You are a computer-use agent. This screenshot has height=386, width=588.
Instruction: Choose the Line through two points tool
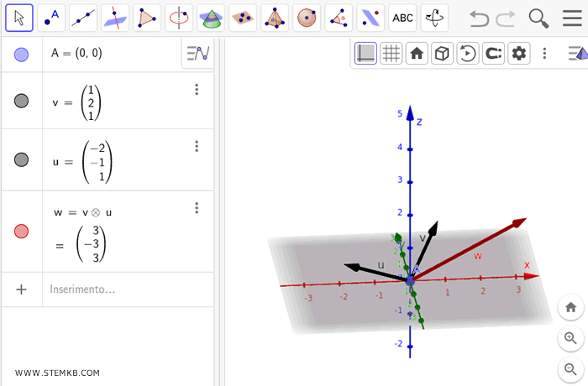[82, 17]
